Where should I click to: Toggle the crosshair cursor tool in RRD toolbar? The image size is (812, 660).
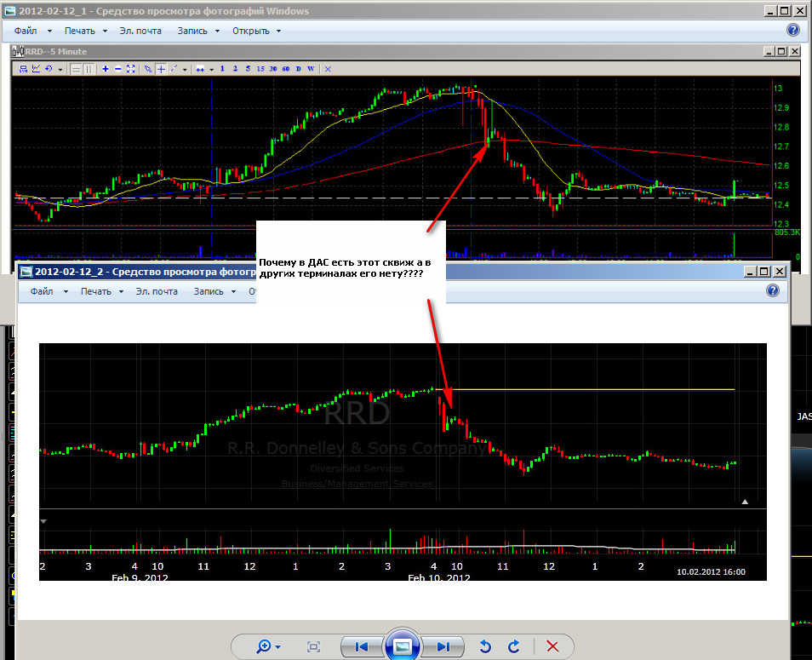coord(161,69)
